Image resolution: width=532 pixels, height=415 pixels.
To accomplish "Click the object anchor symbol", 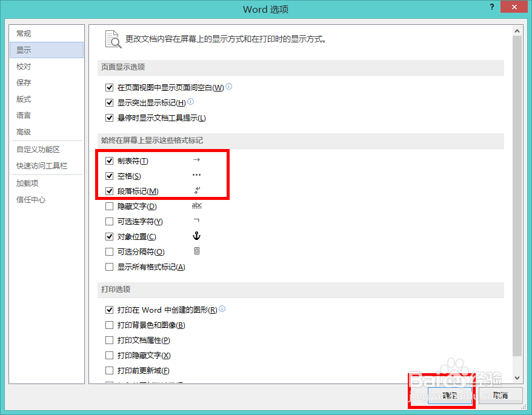I will tap(197, 236).
